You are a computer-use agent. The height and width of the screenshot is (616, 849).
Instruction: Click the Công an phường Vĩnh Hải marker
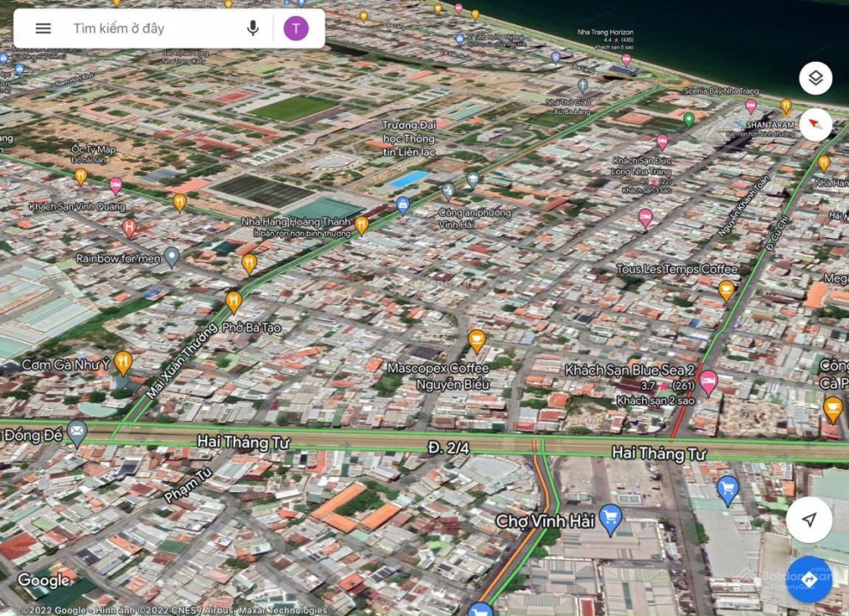tap(448, 192)
